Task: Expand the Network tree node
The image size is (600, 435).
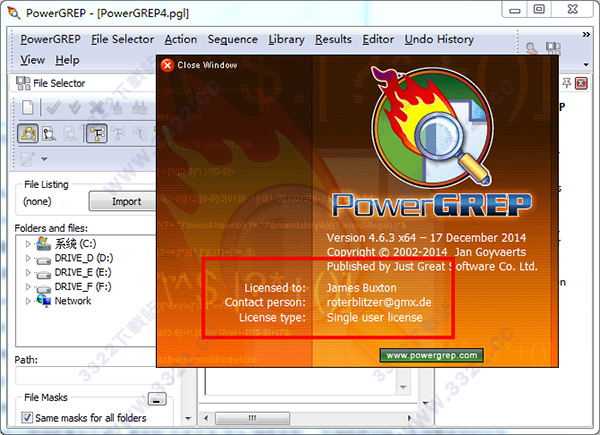Action: pos(28,301)
